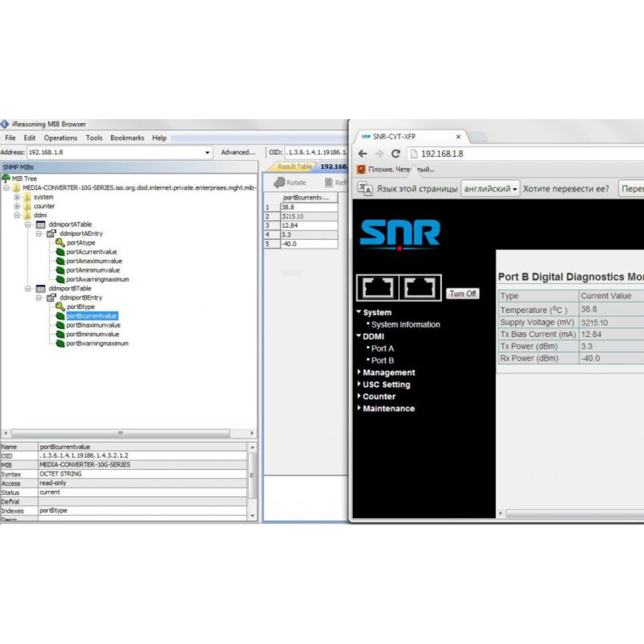
Task: Switch to the Result Table tab
Action: point(294,167)
